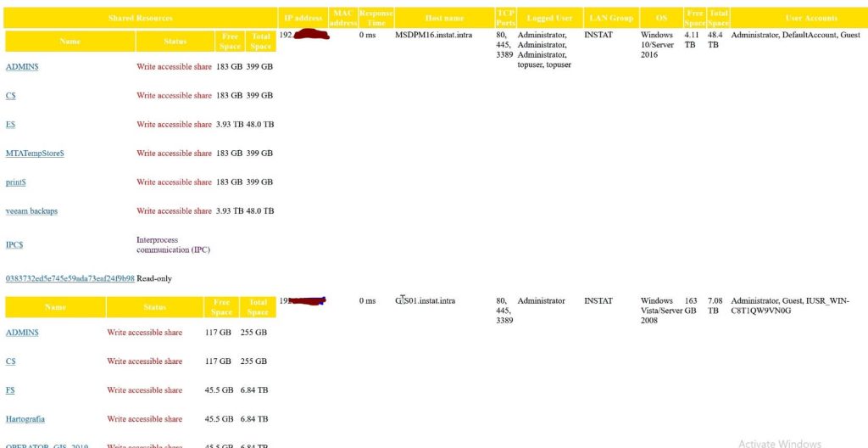
Task: Open the C$ share with 183 GB free
Action: click(x=11, y=96)
